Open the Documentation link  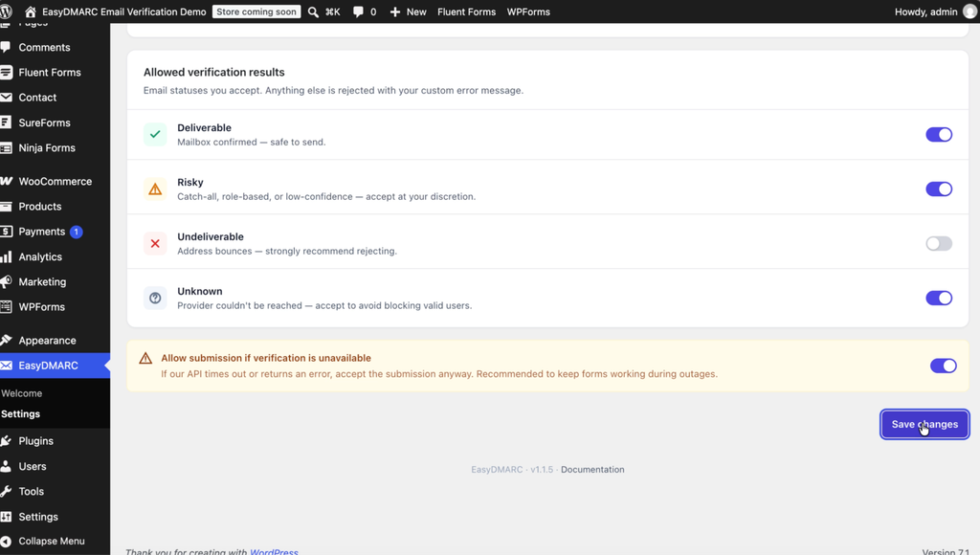click(x=592, y=470)
